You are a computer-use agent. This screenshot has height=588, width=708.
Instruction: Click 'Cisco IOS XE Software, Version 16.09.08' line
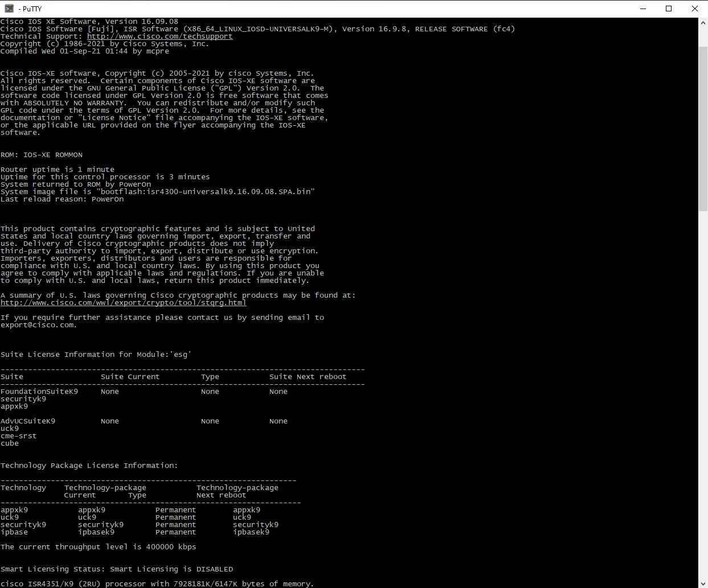(x=89, y=22)
